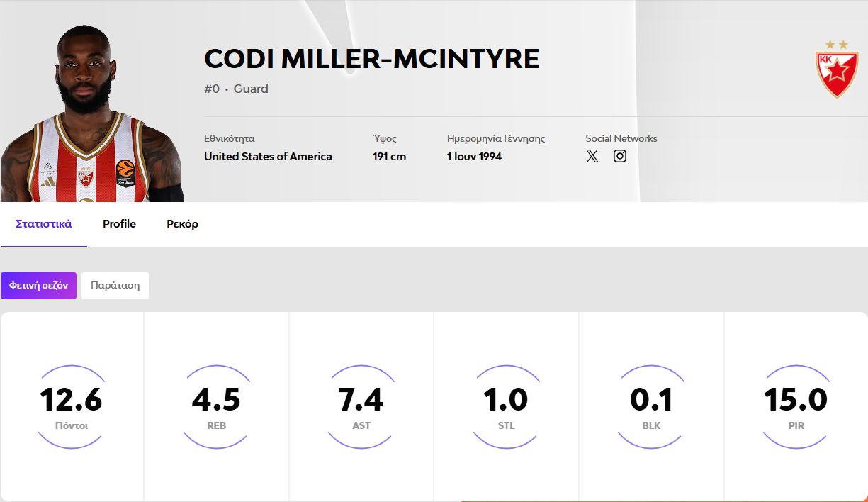Open the Instagram social icon
Viewport: 868px width, 502px height.
pos(620,157)
